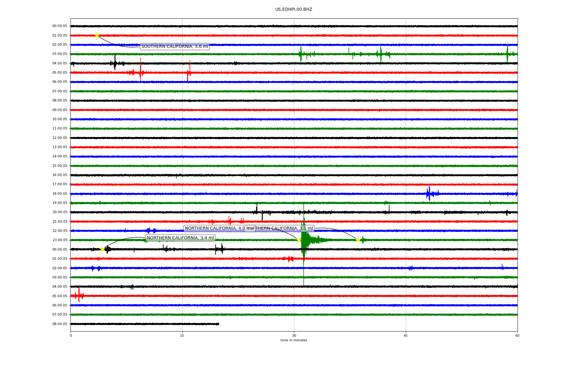The image size is (588, 368).
Task: Click the rightmost star on the 23:00:05 green trace
Action: [358, 240]
